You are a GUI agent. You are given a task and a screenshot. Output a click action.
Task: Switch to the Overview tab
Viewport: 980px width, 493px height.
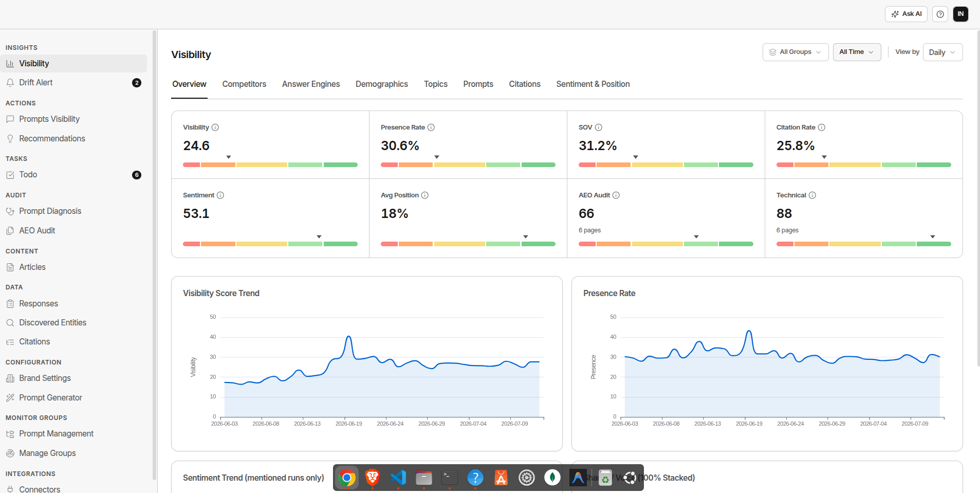[x=189, y=84]
